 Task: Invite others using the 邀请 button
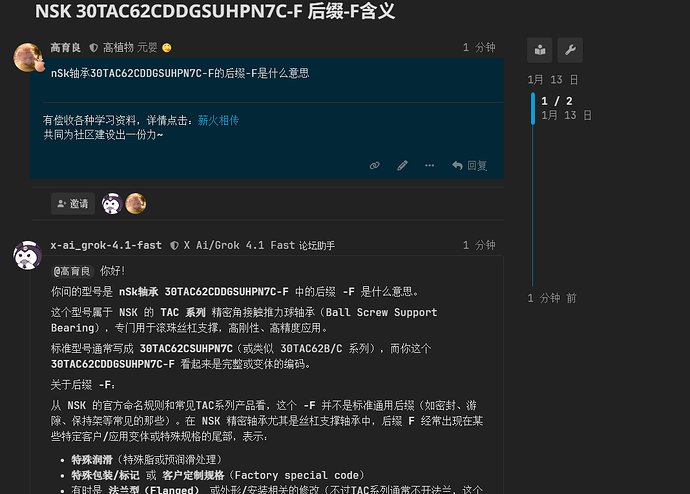click(73, 204)
